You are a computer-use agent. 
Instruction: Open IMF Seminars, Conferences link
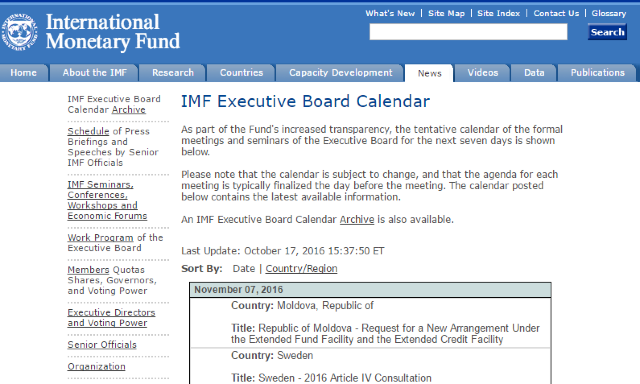point(107,200)
